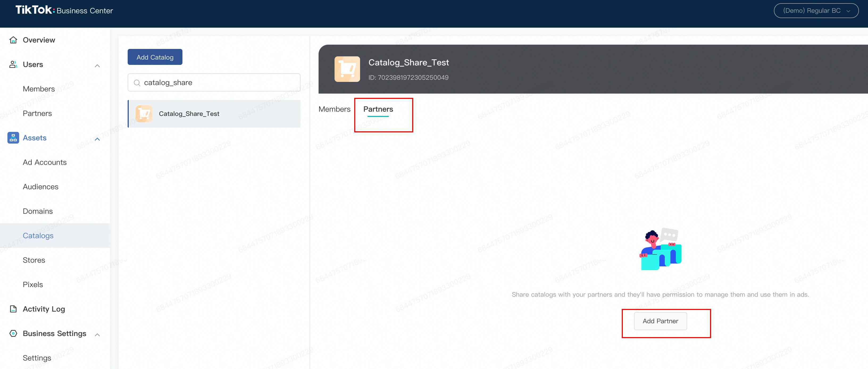Viewport: 868px width, 369px height.
Task: Click the Add Catalog button
Action: [x=155, y=57]
